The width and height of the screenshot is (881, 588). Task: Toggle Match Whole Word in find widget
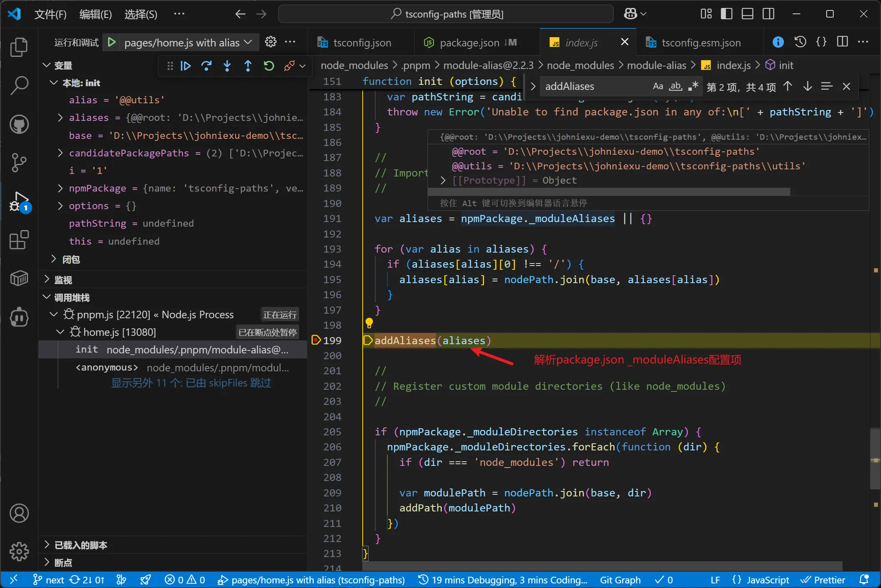point(675,87)
